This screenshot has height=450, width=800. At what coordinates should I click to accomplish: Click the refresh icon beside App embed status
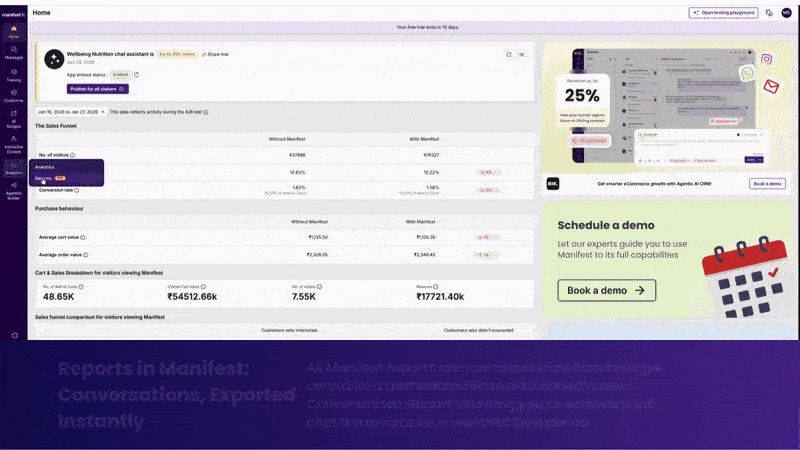pos(136,74)
